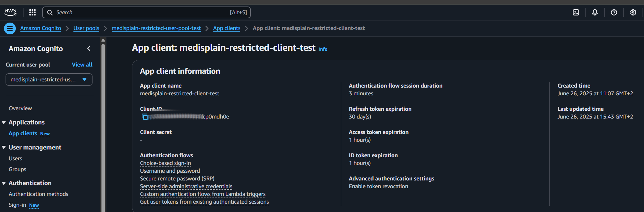This screenshot has width=644, height=212.
Task: Open the AWS services grid menu
Action: tap(32, 12)
